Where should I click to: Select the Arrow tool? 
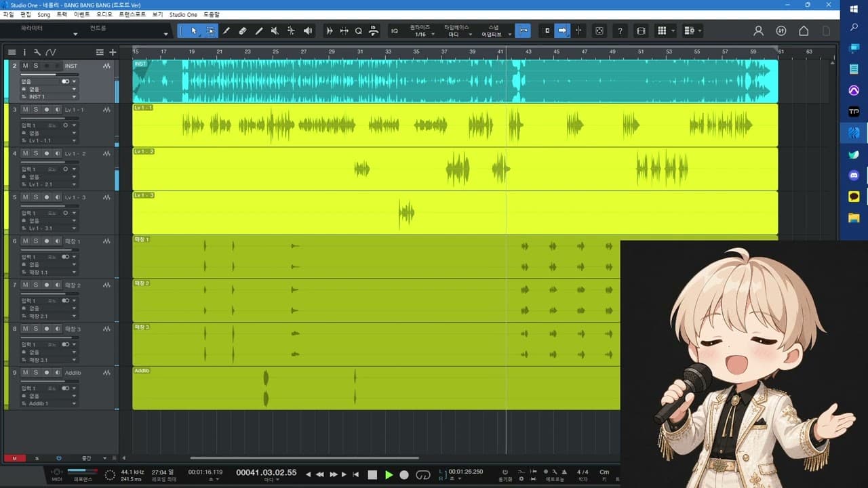194,30
